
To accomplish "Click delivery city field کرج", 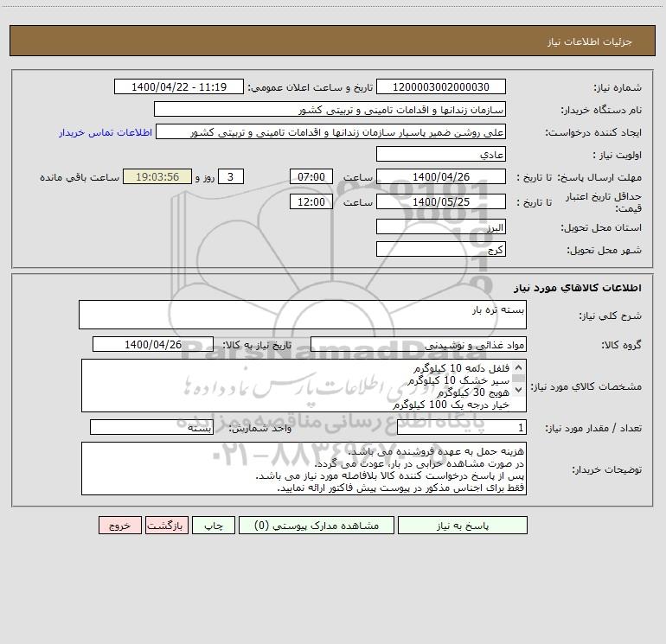I will point(441,249).
